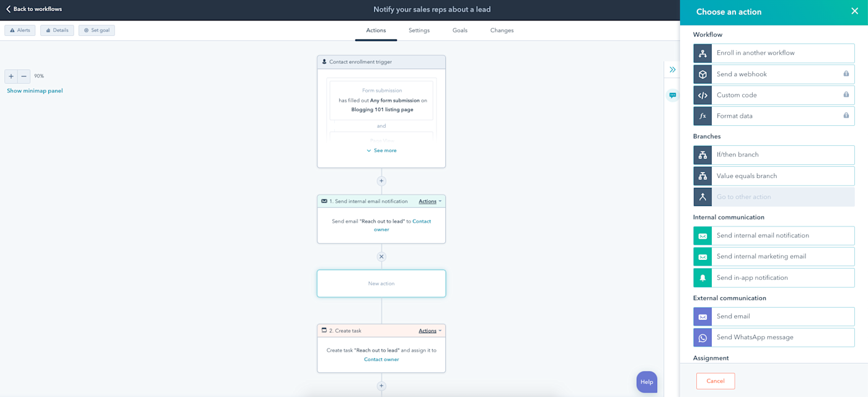Viewport: 868px width, 397px height.
Task: Select the New action placeholder card
Action: 381,283
